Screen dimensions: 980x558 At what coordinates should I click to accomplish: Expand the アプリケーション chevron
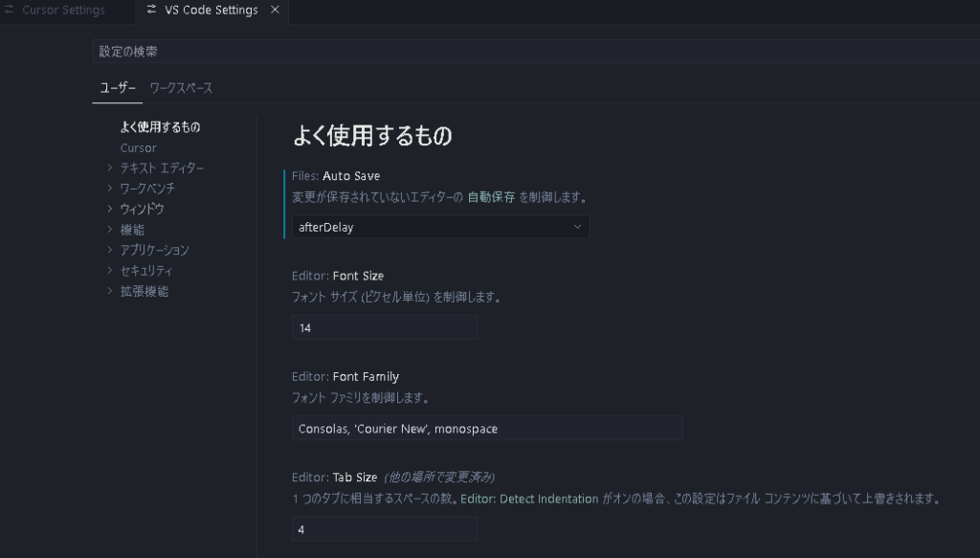[110, 250]
